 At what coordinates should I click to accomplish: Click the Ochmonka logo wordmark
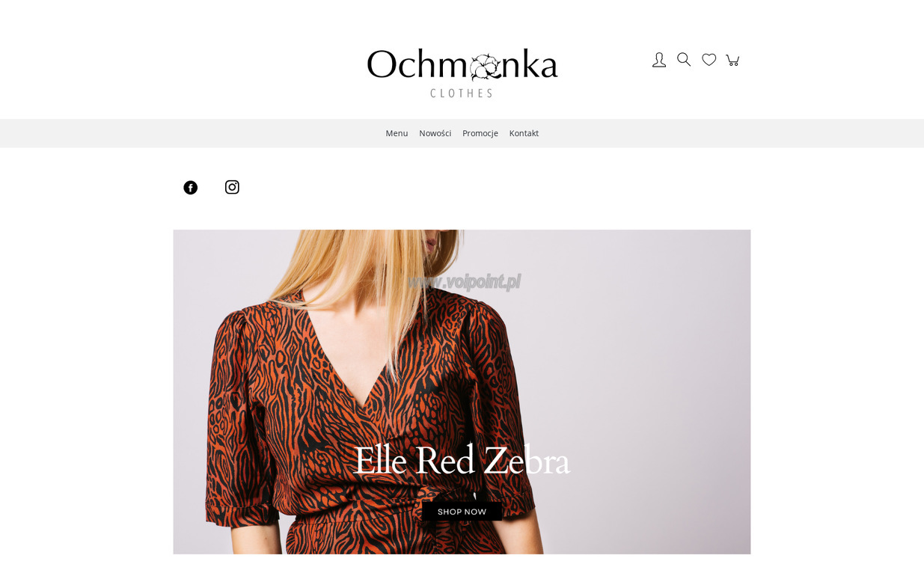462,65
